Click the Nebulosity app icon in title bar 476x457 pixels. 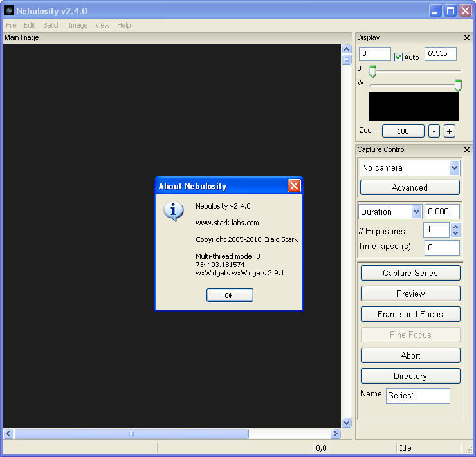click(9, 11)
